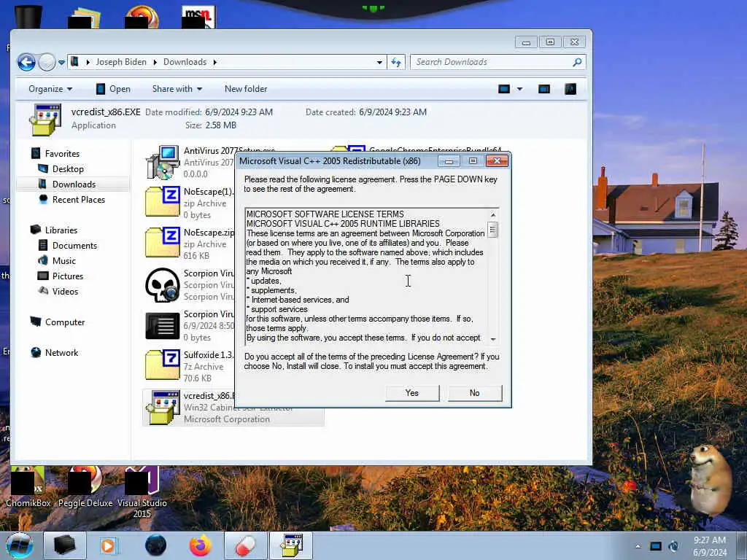
Task: Select the 616 KB NoEscape.zip archive icon
Action: point(163,242)
